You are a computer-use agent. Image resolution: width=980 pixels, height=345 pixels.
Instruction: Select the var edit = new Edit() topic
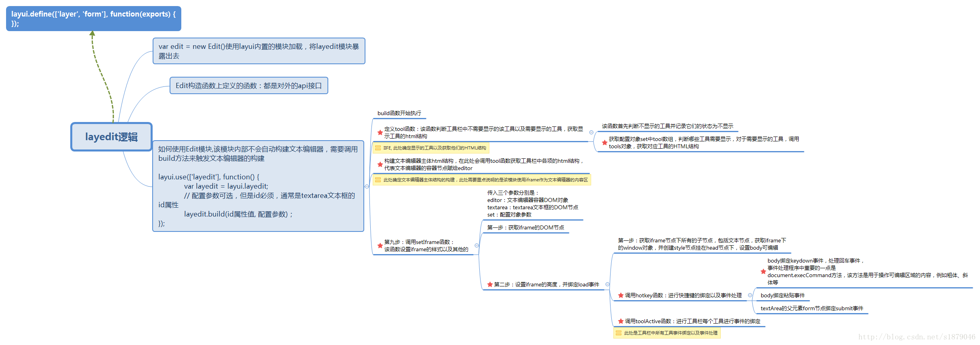[259, 51]
